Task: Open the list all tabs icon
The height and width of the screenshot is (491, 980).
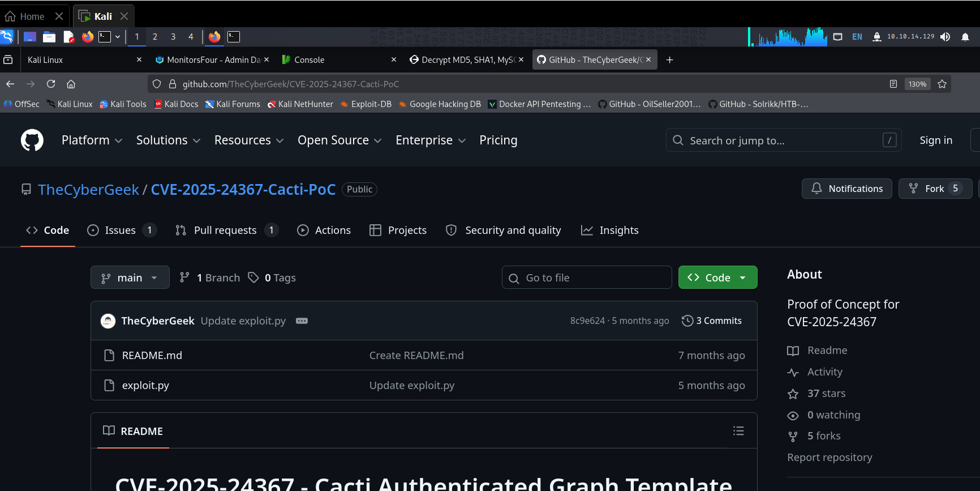Action: [x=8, y=59]
